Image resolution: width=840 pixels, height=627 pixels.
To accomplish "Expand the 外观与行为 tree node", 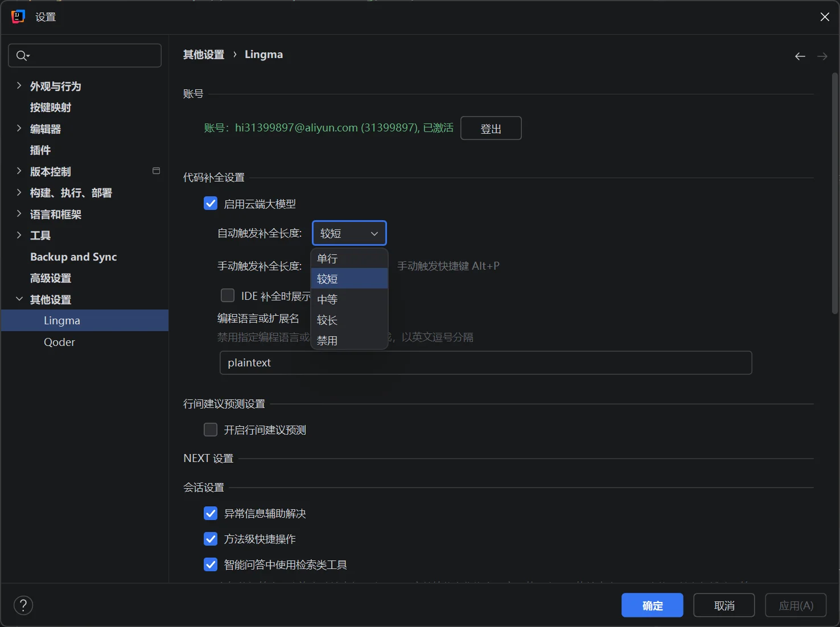I will [19, 86].
